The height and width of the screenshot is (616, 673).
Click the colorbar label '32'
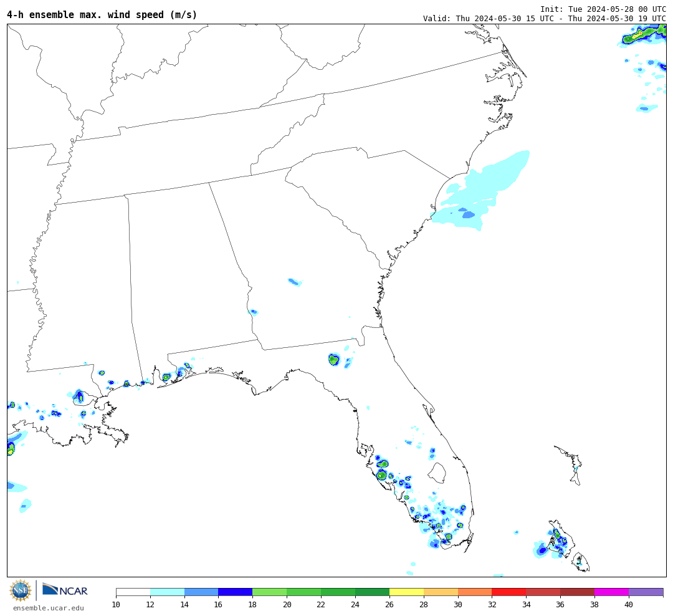point(492,605)
